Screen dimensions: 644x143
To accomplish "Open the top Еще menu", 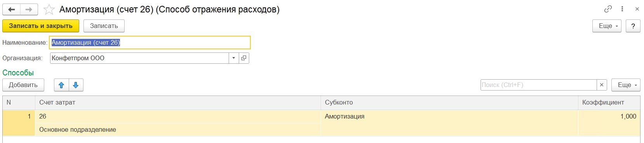I will click(607, 26).
